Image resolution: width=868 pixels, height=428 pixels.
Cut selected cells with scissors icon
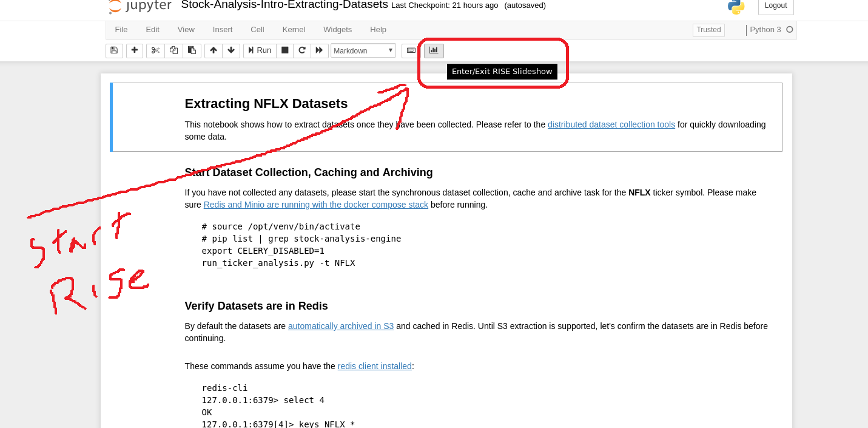[155, 50]
